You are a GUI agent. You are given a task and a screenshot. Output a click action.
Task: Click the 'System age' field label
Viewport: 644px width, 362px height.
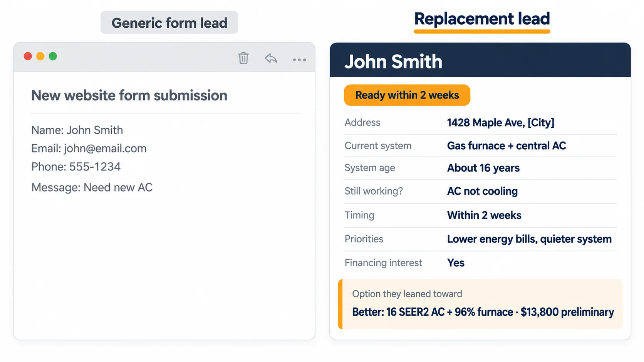pyautogui.click(x=370, y=168)
